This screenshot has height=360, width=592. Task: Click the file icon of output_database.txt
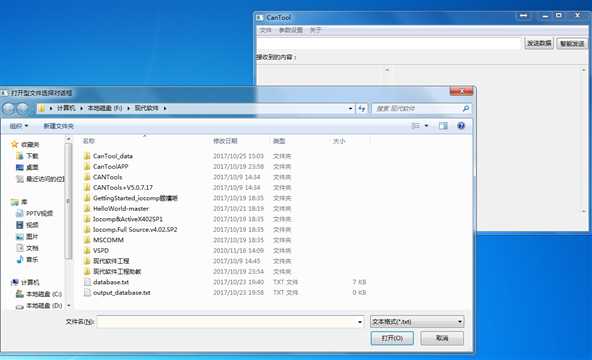[87, 292]
